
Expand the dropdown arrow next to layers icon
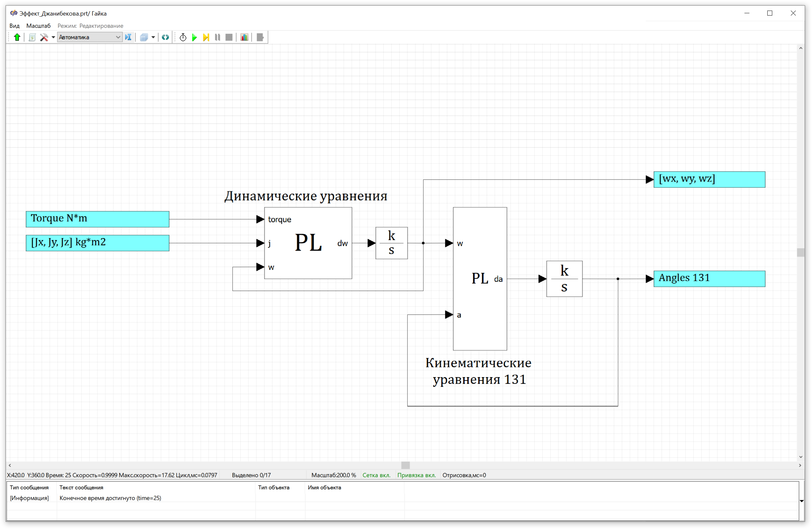click(153, 37)
